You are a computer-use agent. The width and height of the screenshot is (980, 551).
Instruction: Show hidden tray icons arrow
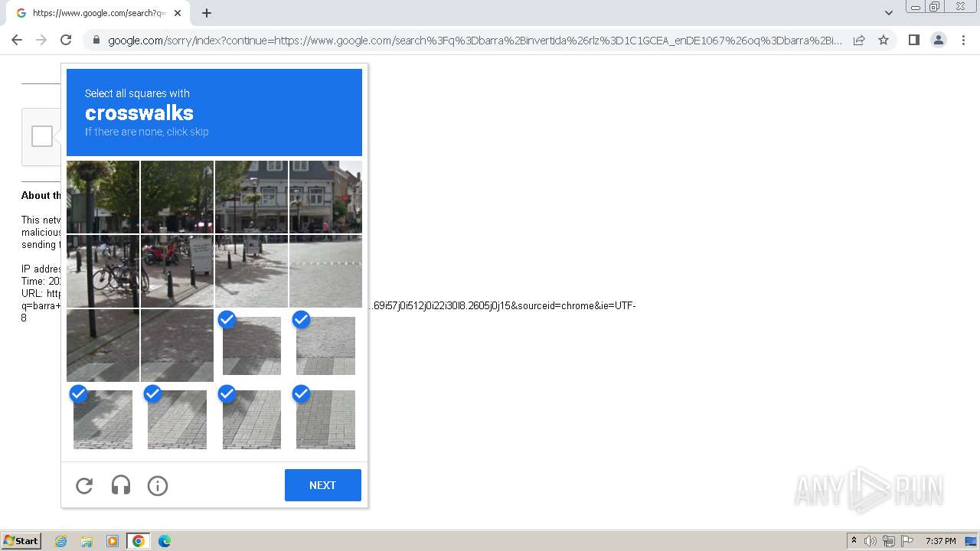pos(854,541)
